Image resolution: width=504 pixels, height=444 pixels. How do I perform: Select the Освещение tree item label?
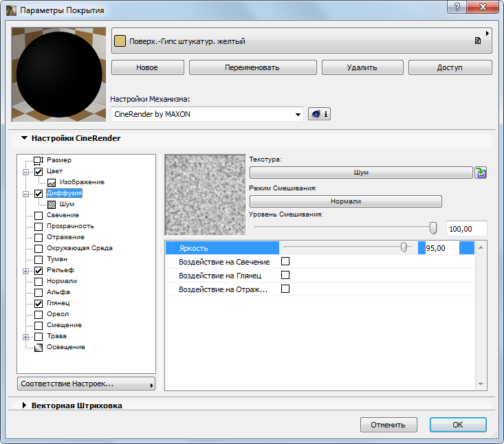(x=66, y=347)
